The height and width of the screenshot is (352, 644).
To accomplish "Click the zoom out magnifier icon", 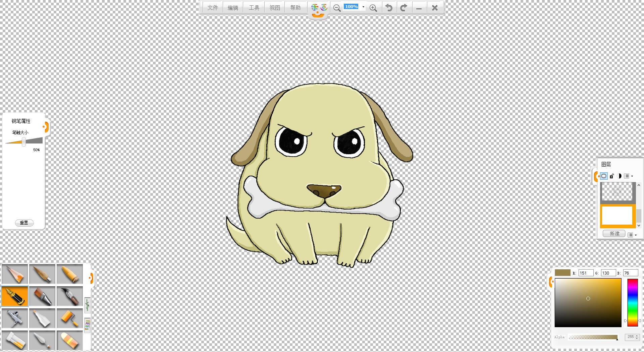I will pos(337,8).
